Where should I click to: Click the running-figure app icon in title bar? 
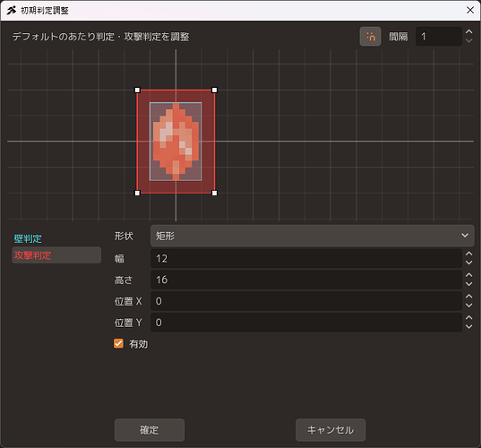pyautogui.click(x=12, y=11)
